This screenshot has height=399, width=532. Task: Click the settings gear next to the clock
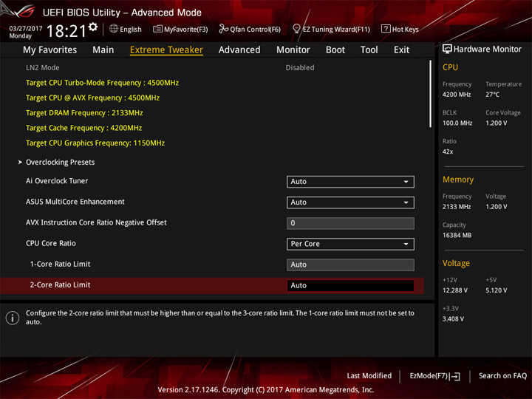click(x=93, y=27)
